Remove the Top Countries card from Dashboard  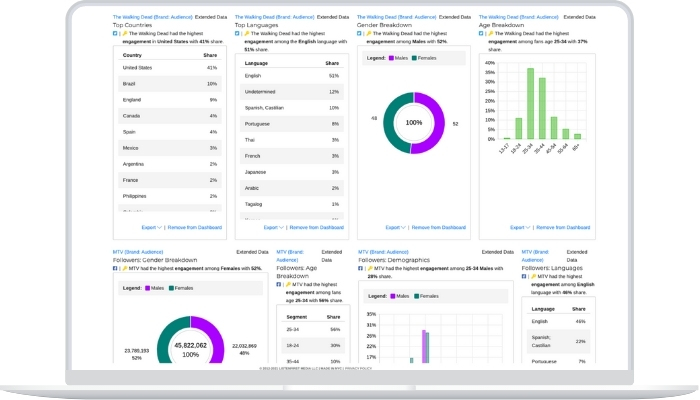pos(195,227)
